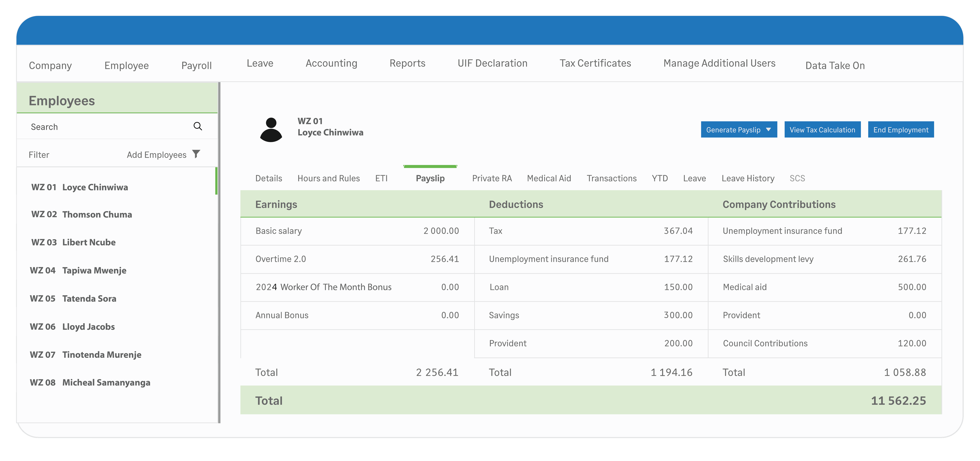Switch to the YTD tab
Viewport: 980px width, 461px height.
(x=659, y=178)
